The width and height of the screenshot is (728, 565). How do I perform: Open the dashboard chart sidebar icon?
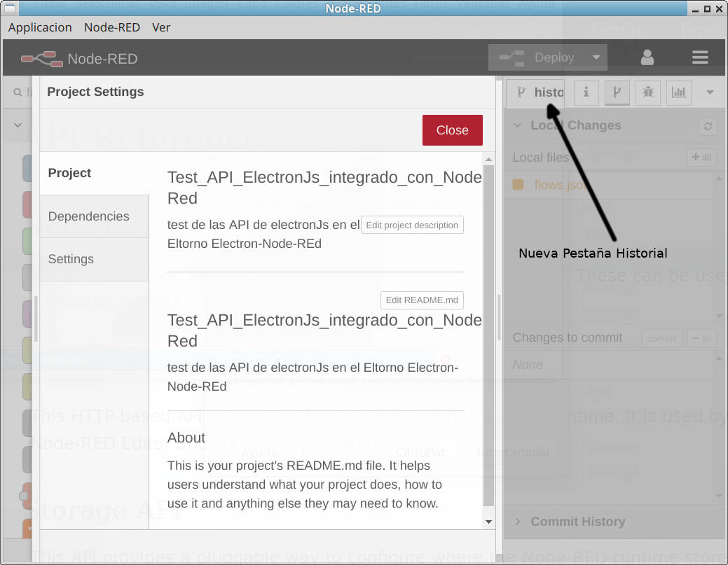[678, 92]
